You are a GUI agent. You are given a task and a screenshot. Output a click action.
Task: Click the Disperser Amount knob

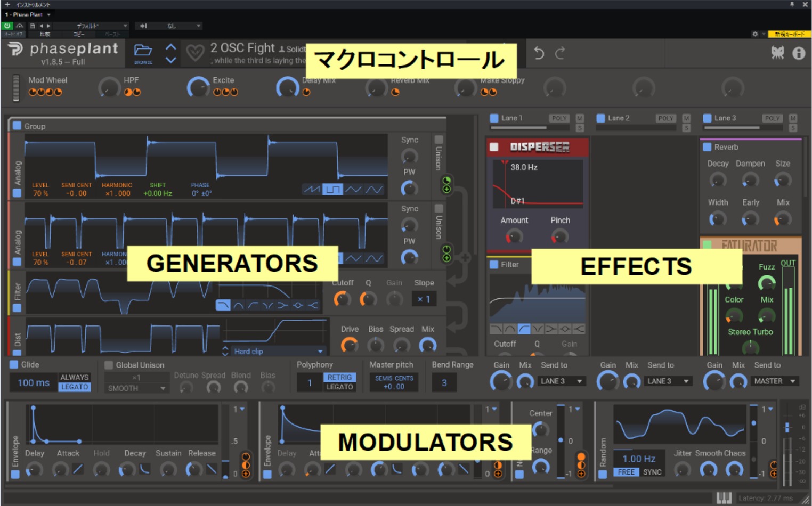(514, 236)
